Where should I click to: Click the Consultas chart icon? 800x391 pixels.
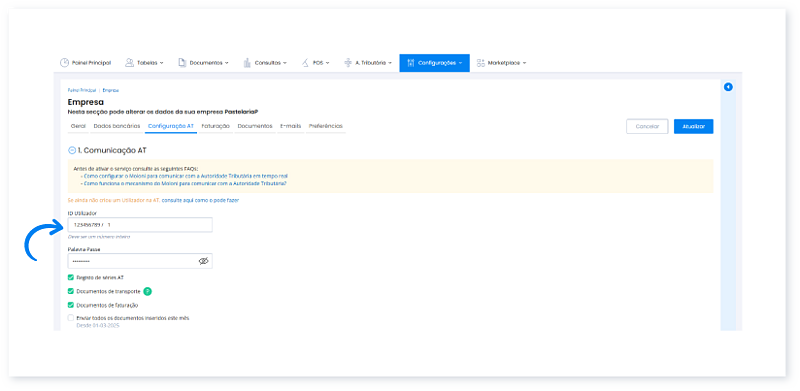247,63
